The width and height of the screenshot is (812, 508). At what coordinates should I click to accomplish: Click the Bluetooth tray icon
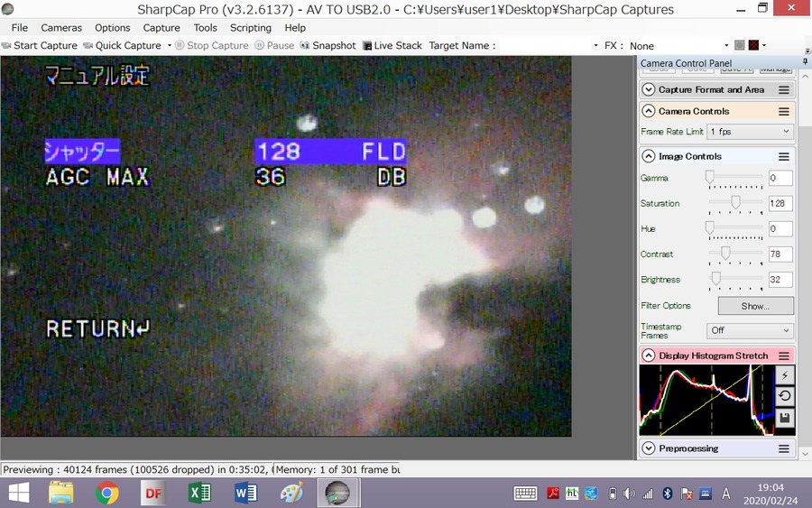click(668, 494)
